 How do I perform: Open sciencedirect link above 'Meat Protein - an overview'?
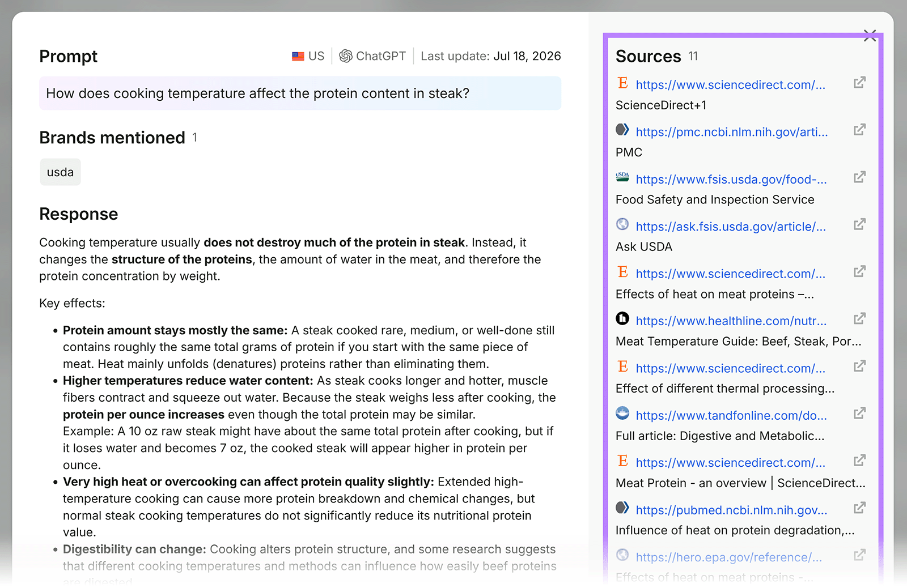click(730, 463)
